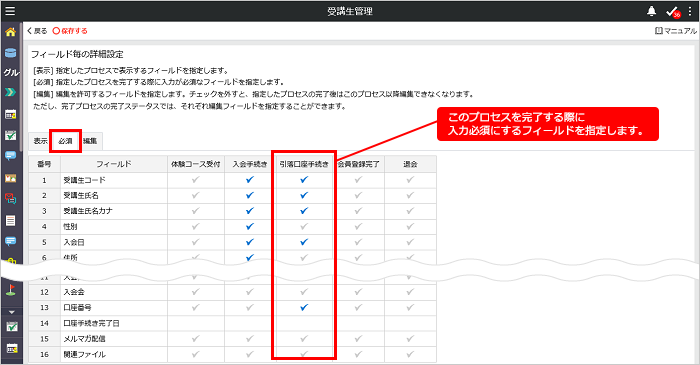Toggle 関連ファイル required for 退会

[410, 354]
